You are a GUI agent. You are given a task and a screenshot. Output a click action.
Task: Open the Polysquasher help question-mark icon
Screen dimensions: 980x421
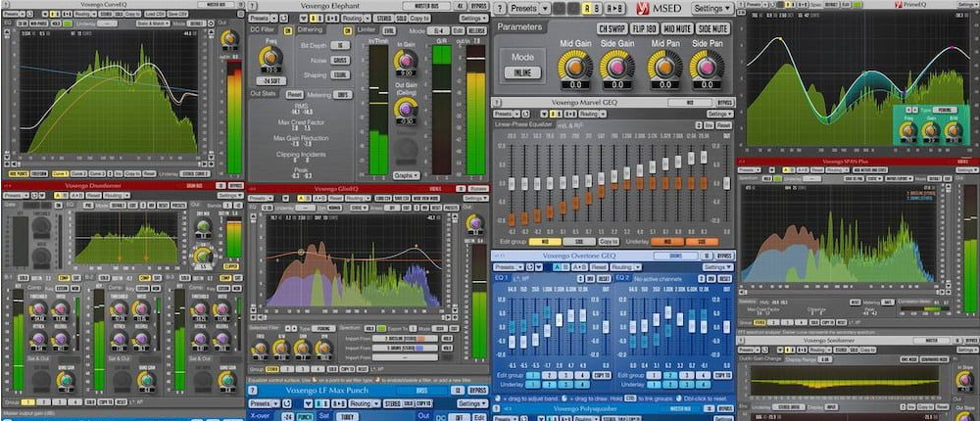point(498,409)
